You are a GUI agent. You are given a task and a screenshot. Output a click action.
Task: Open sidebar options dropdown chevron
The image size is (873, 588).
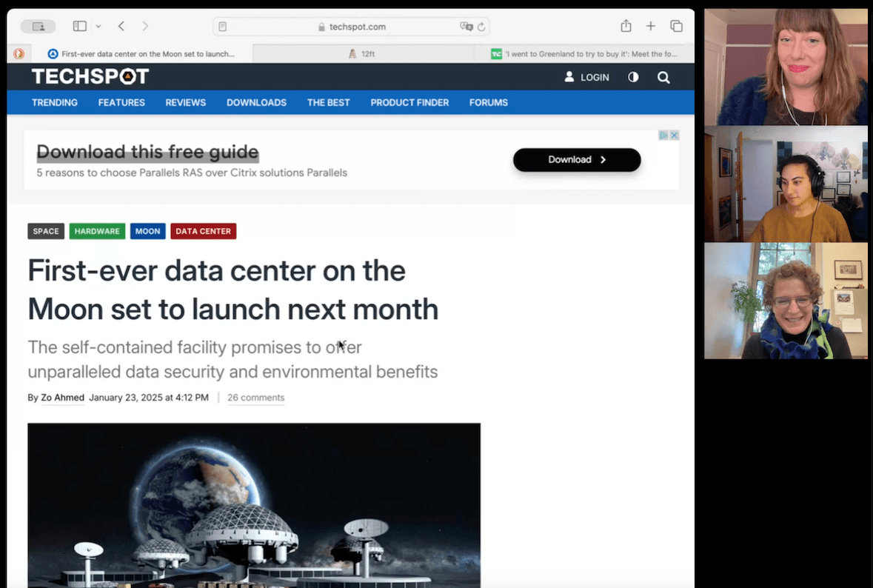(x=98, y=26)
